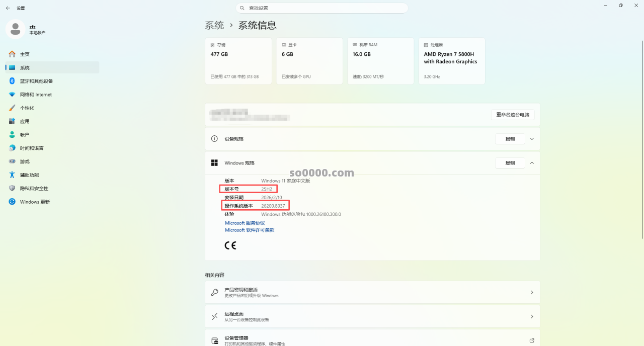The width and height of the screenshot is (644, 346).
Task: Copy the Windows specifications with 复制 button
Action: click(510, 163)
